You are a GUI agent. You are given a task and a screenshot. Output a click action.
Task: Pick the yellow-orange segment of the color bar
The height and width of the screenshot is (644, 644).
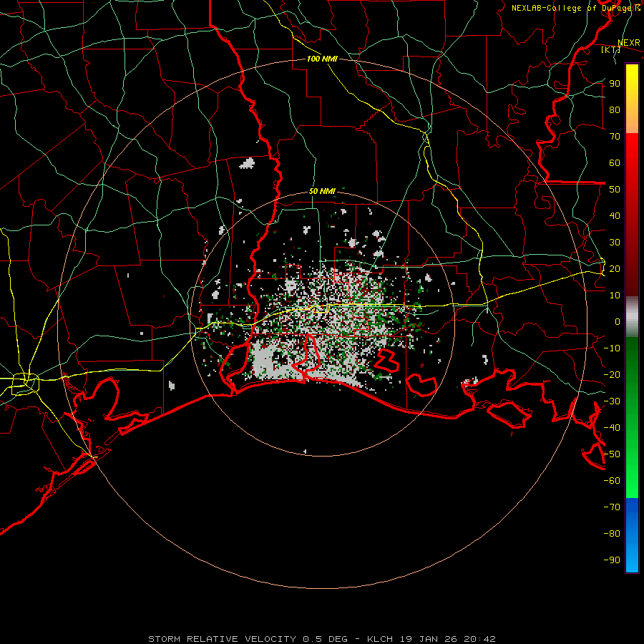click(x=632, y=99)
